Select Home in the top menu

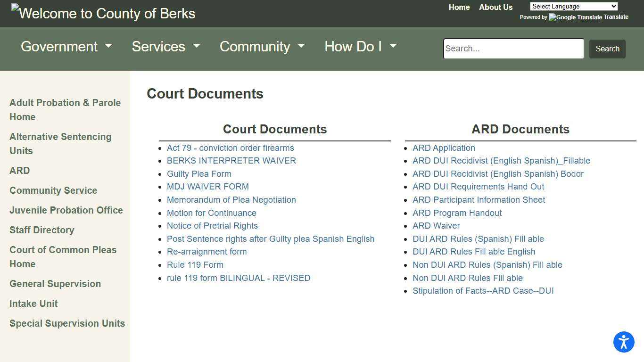tap(459, 7)
